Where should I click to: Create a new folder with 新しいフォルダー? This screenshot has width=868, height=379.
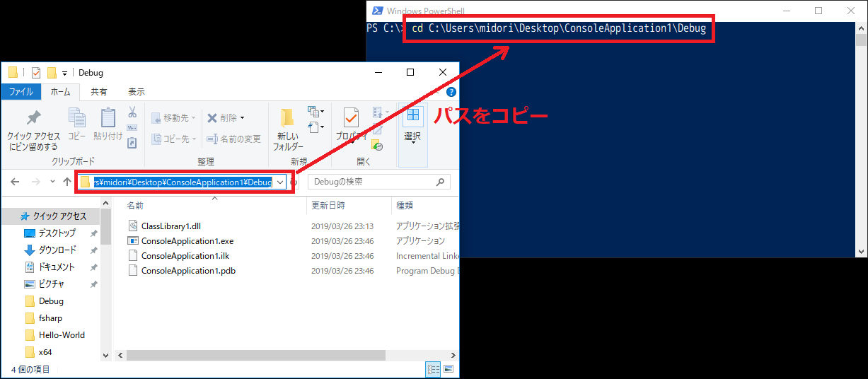coord(287,129)
